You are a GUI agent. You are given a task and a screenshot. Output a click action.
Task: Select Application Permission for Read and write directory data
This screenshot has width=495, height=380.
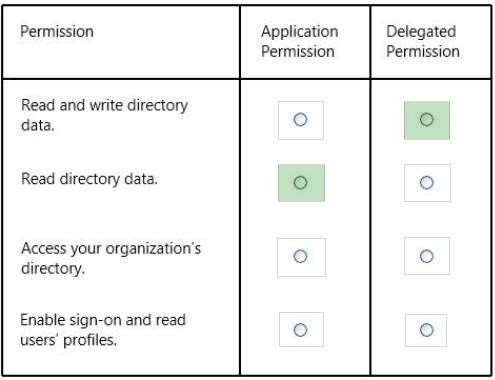300,119
